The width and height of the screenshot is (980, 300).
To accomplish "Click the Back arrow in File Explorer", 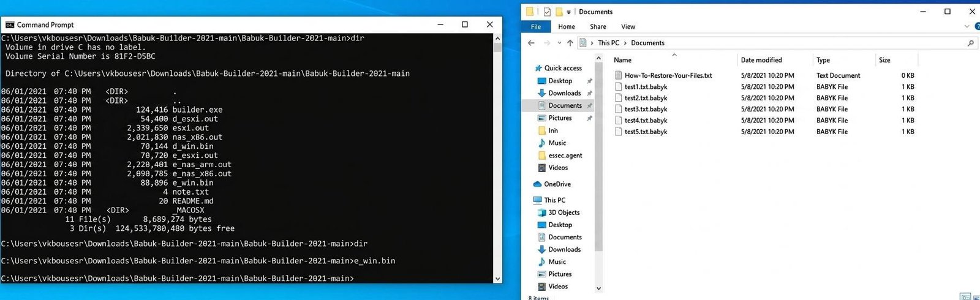I will coord(531,43).
